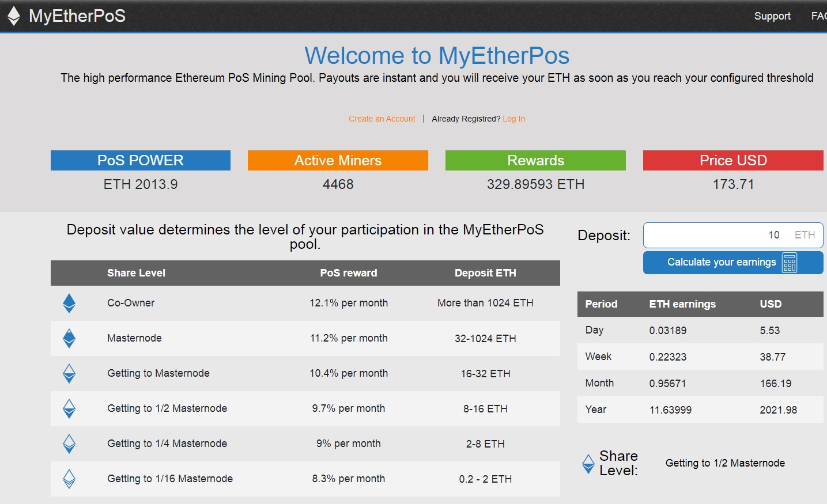827x504 pixels.
Task: Open the Create an Account link
Action: point(382,119)
